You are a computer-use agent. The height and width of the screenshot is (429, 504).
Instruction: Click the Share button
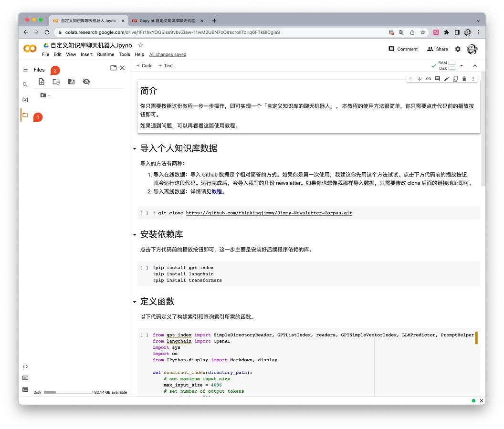click(437, 49)
